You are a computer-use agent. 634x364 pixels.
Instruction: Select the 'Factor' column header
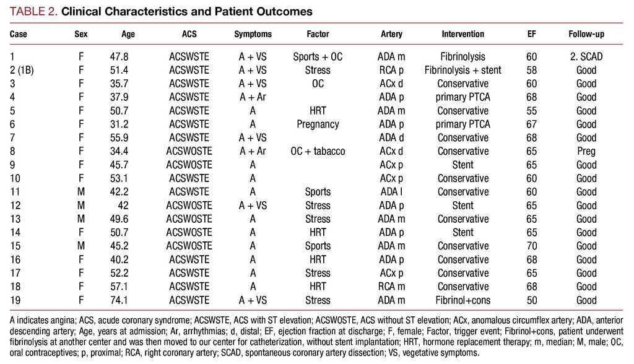(x=318, y=34)
